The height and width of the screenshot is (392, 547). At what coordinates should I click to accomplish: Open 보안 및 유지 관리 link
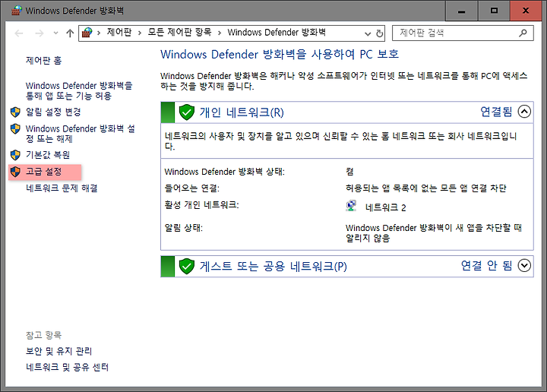tap(58, 351)
